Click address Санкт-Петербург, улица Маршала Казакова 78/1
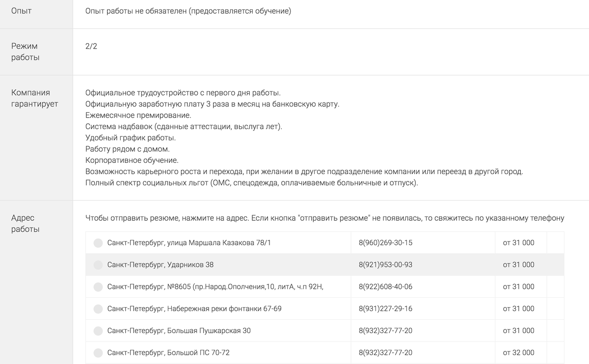The width and height of the screenshot is (589, 364). (x=189, y=243)
